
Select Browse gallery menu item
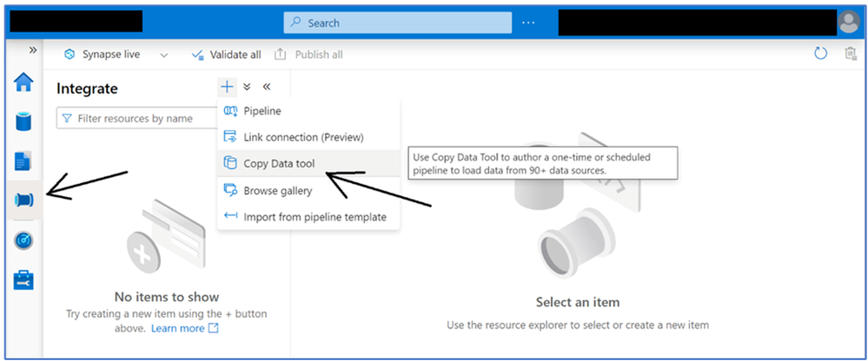(x=308, y=191)
